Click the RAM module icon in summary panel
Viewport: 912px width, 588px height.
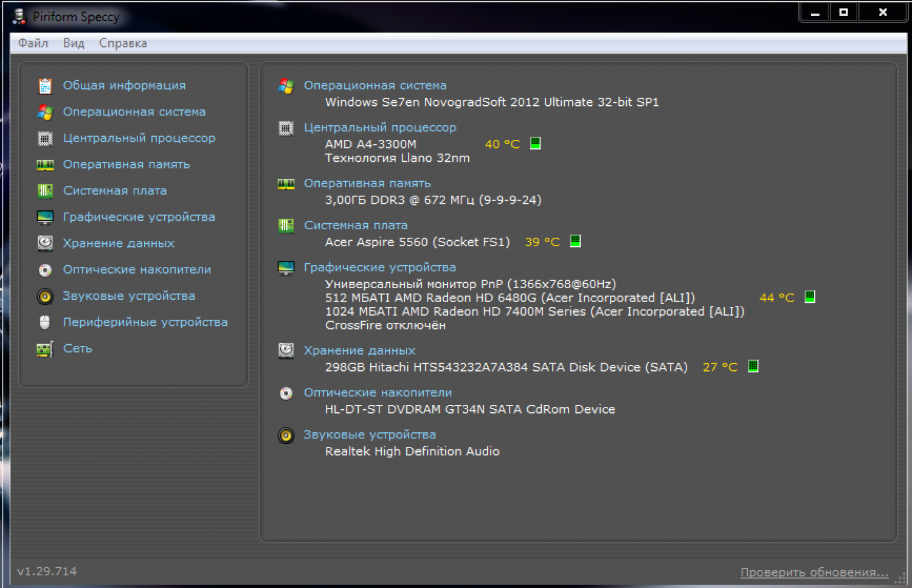[x=286, y=184]
